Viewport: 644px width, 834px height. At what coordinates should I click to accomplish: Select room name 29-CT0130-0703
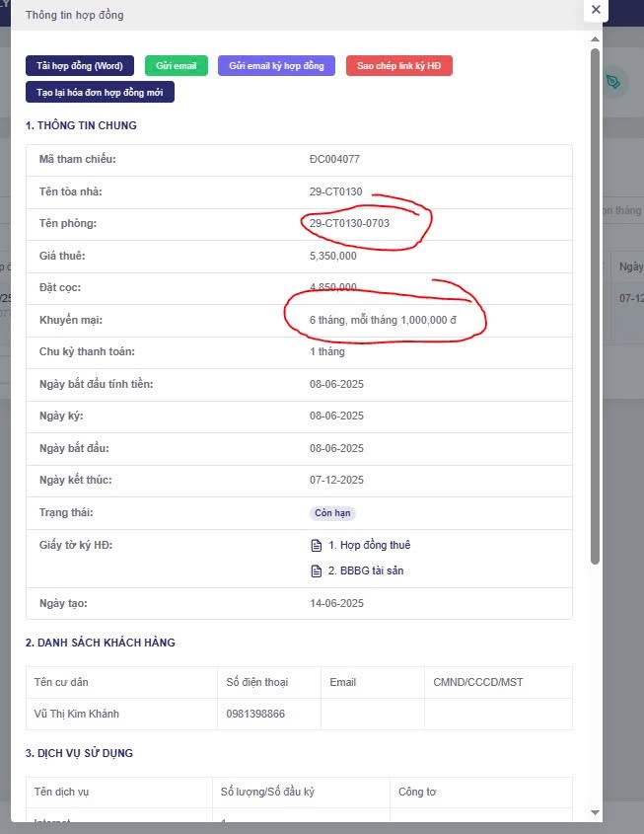pos(349,223)
